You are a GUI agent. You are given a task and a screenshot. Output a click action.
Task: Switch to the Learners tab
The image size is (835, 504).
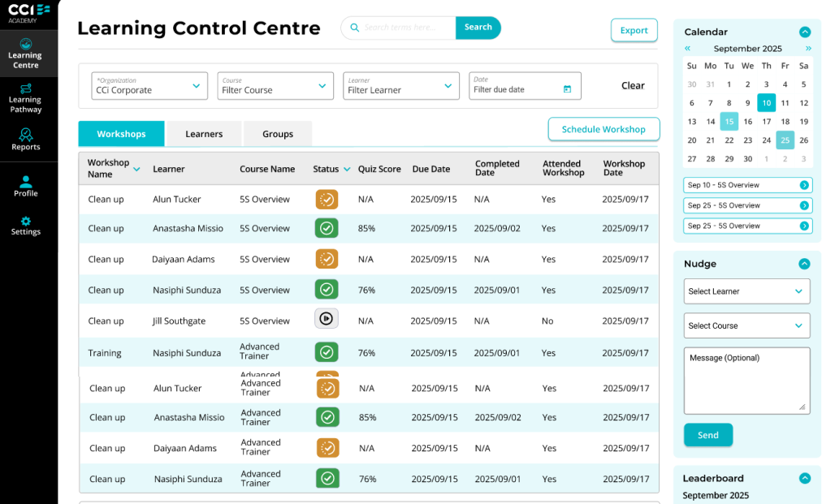[x=204, y=134]
